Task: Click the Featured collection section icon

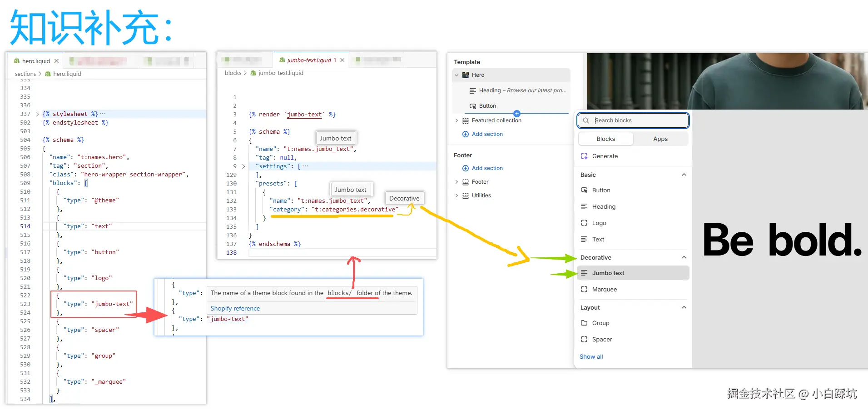Action: pos(466,120)
